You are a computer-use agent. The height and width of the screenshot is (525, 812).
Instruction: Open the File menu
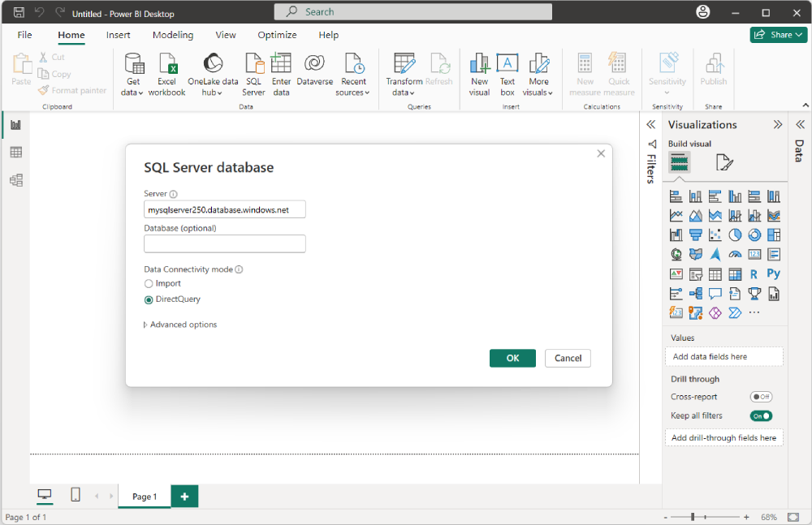pyautogui.click(x=24, y=35)
